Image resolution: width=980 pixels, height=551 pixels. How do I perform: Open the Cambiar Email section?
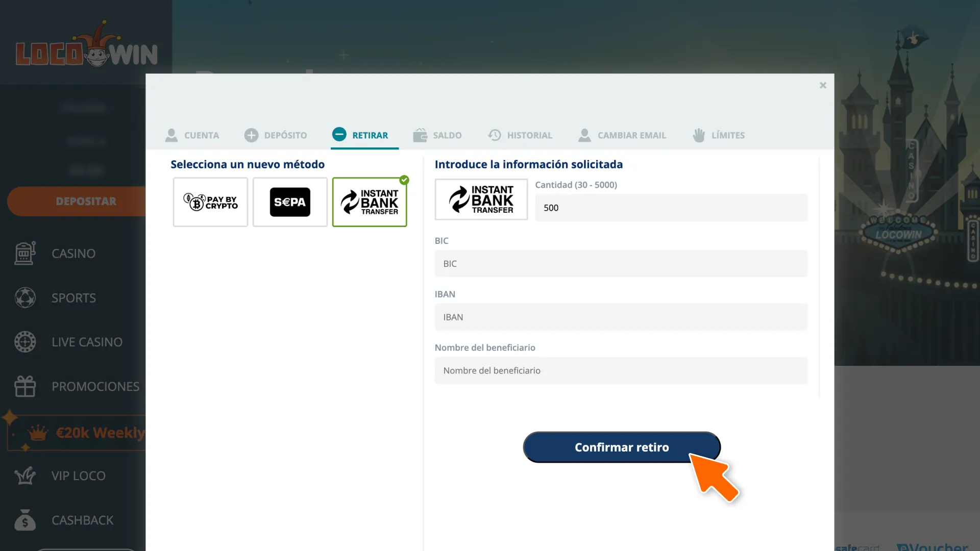(x=622, y=135)
